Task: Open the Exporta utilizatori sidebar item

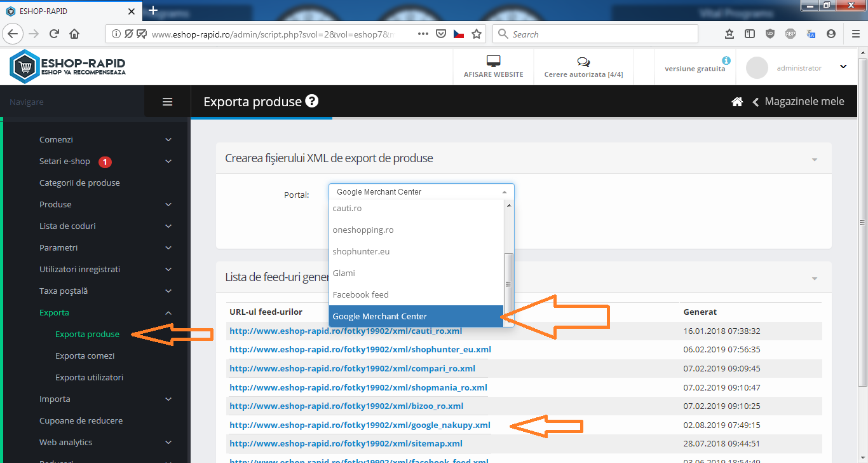Action: [x=89, y=377]
